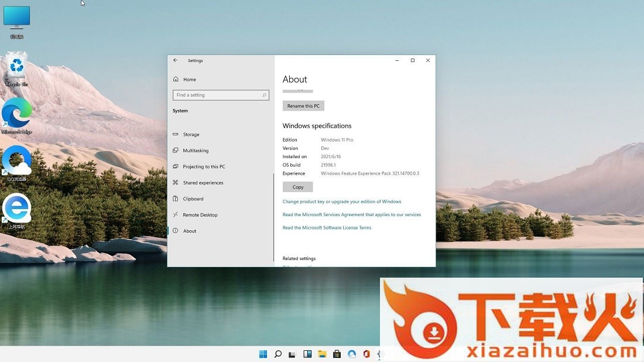Click the OS build value 21996.1
The image size is (644, 362).
click(328, 165)
